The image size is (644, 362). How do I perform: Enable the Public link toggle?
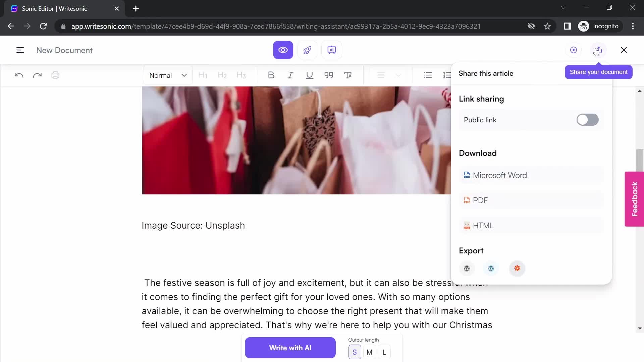587,119
